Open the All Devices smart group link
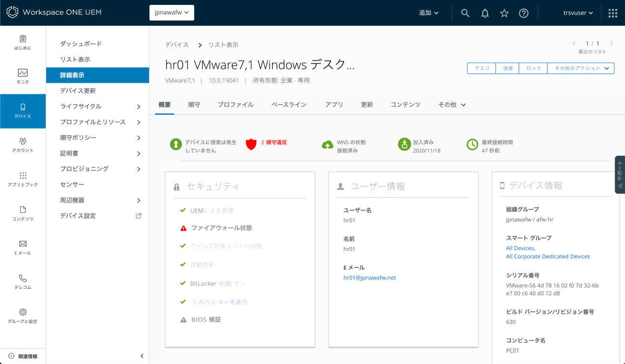This screenshot has height=364, width=625. (520, 248)
